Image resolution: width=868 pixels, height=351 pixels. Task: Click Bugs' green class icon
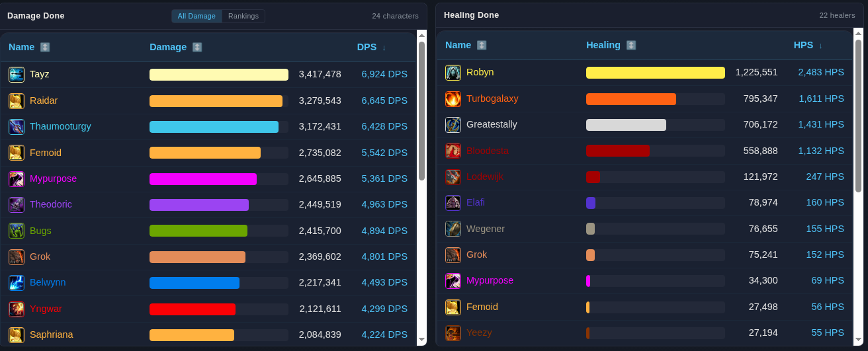point(17,231)
